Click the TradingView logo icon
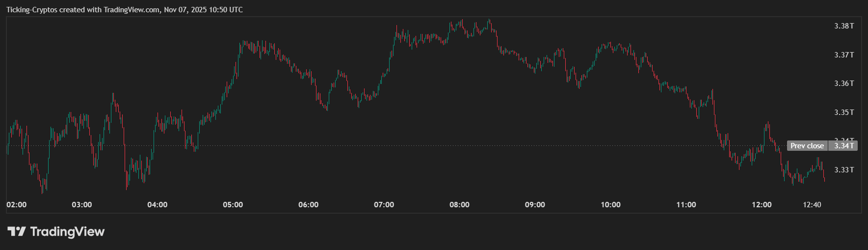 pyautogui.click(x=16, y=231)
